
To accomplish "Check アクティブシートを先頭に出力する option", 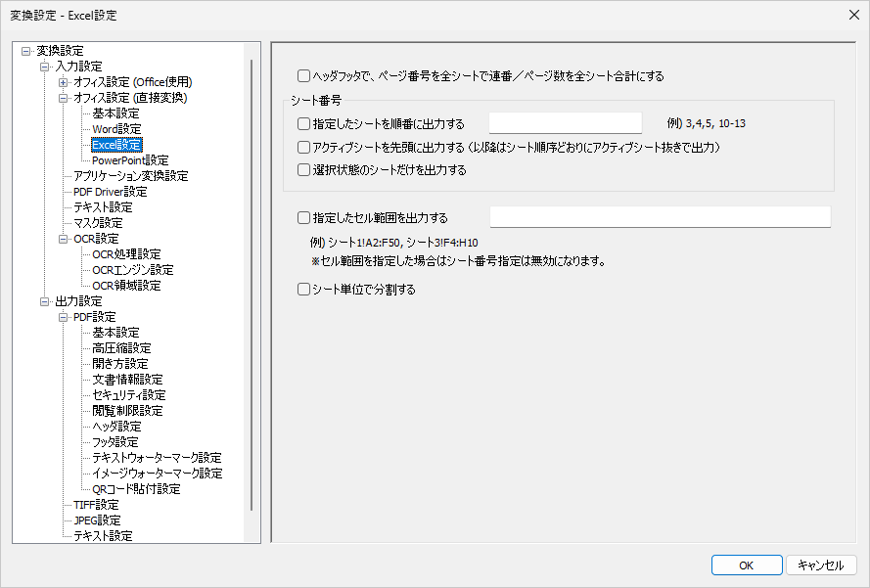I will [x=304, y=147].
